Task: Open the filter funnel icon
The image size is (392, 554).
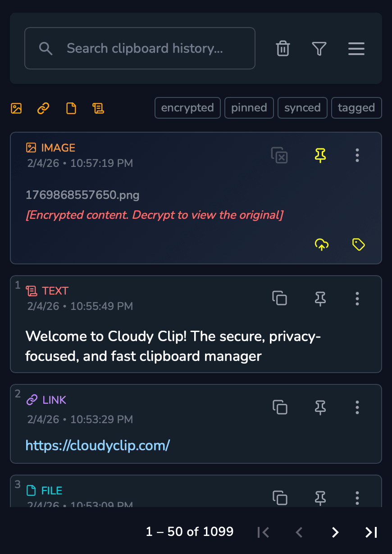Action: (x=319, y=48)
